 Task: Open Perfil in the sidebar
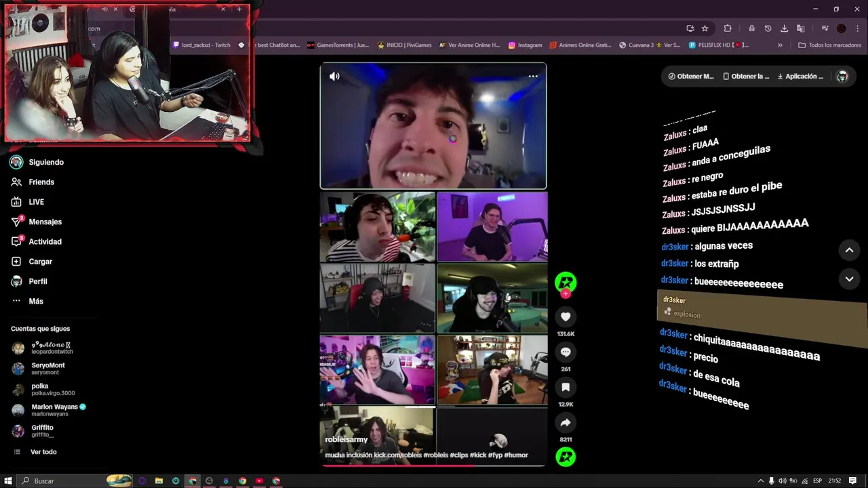point(30,281)
